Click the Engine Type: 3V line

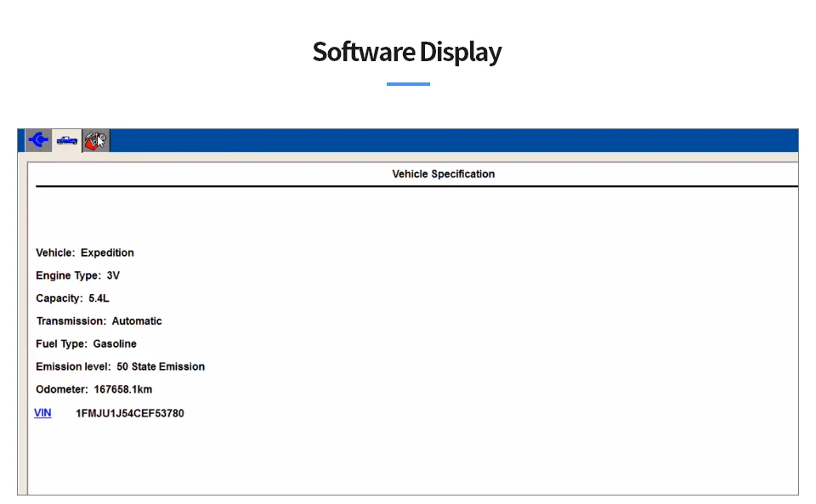tap(77, 275)
